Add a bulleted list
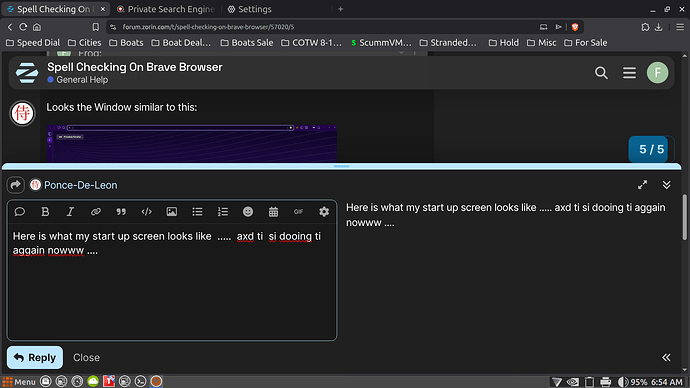 click(x=197, y=212)
